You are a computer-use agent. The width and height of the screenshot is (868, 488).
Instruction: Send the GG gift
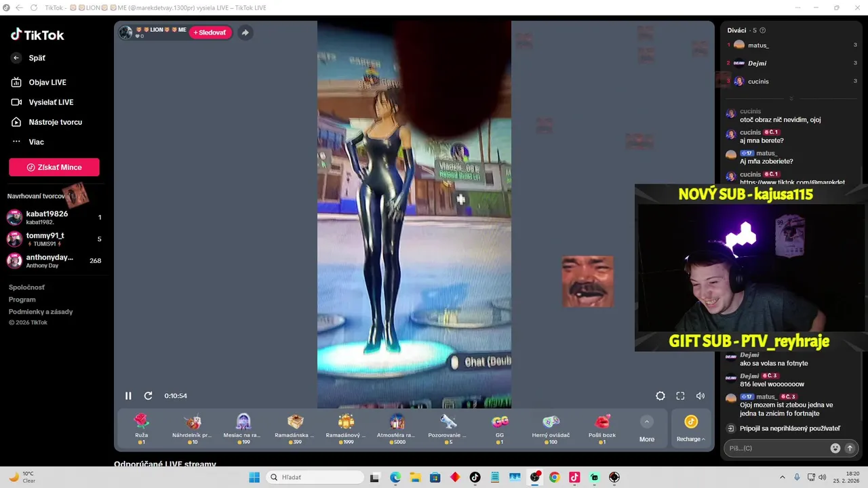coord(500,429)
